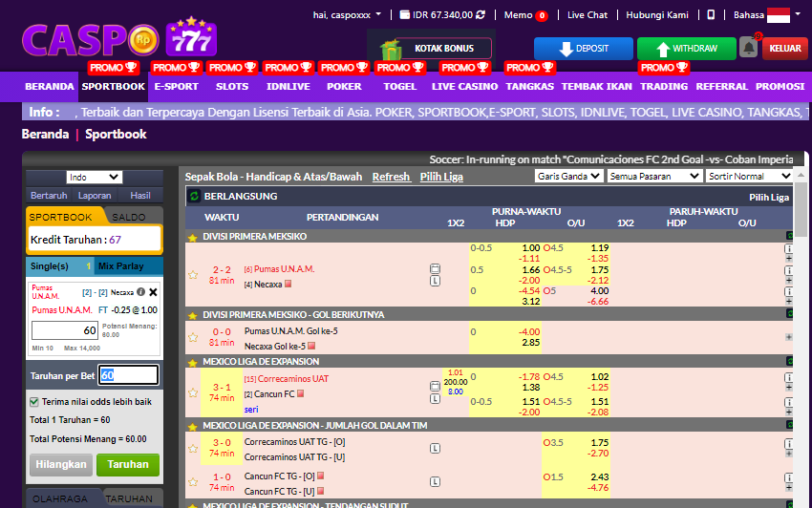812x508 pixels.
Task: Favorite the Gol Berikutnya league star
Action: coord(193,315)
